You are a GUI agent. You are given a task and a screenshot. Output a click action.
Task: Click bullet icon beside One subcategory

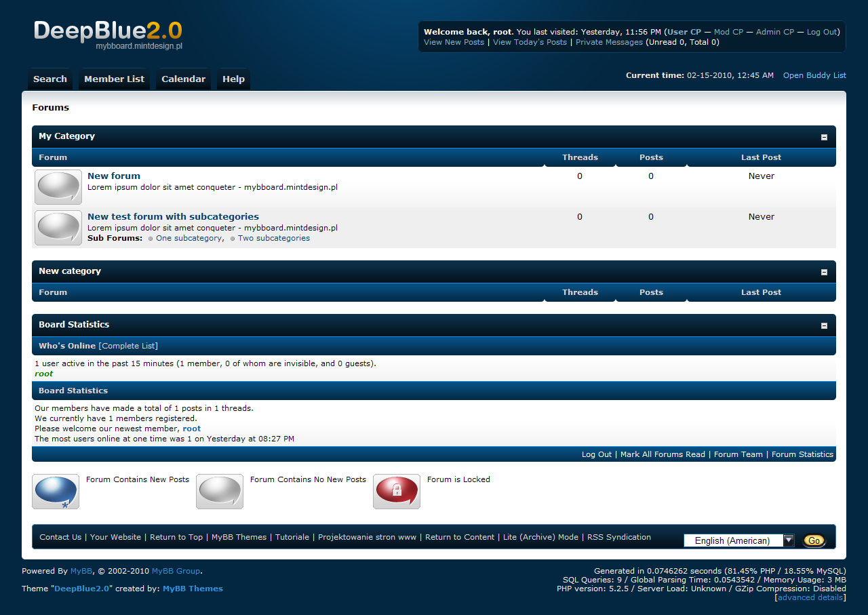[151, 239]
